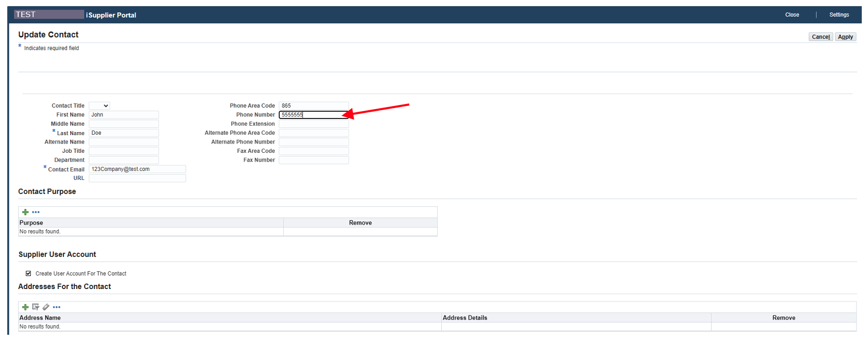Focus the Fax Area Code field
The image size is (868, 341).
pos(314,151)
